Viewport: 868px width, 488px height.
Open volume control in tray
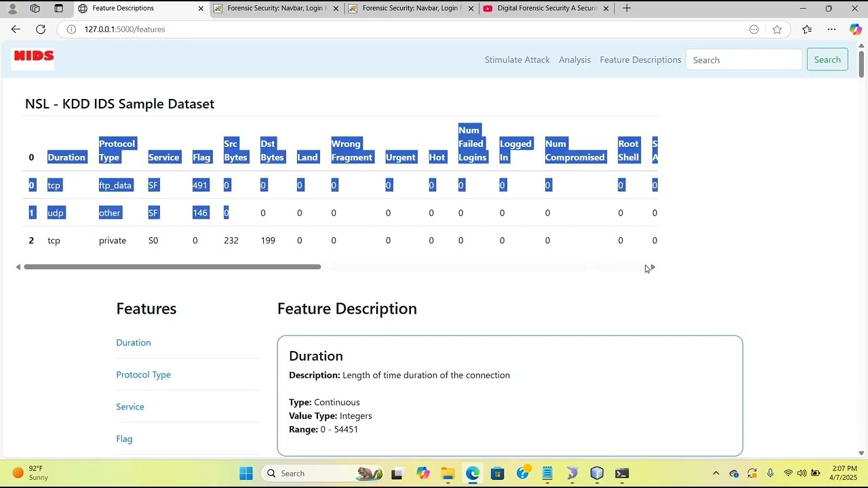[x=802, y=473]
